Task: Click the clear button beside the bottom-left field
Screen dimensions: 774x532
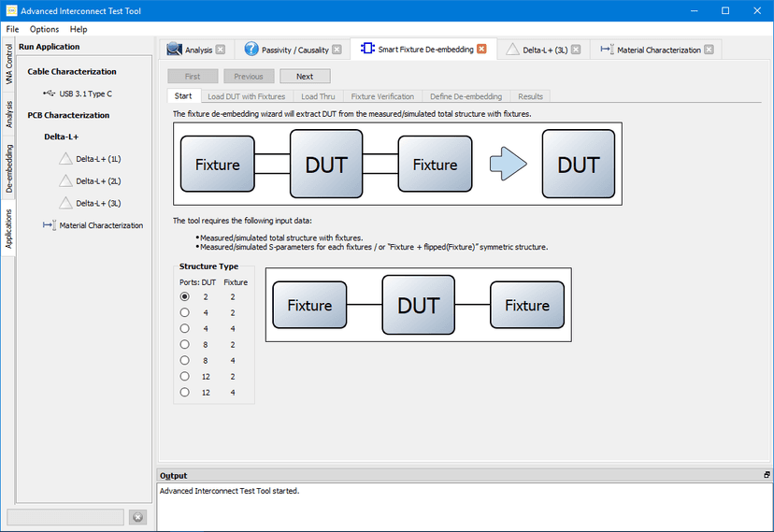Action: pos(137,517)
